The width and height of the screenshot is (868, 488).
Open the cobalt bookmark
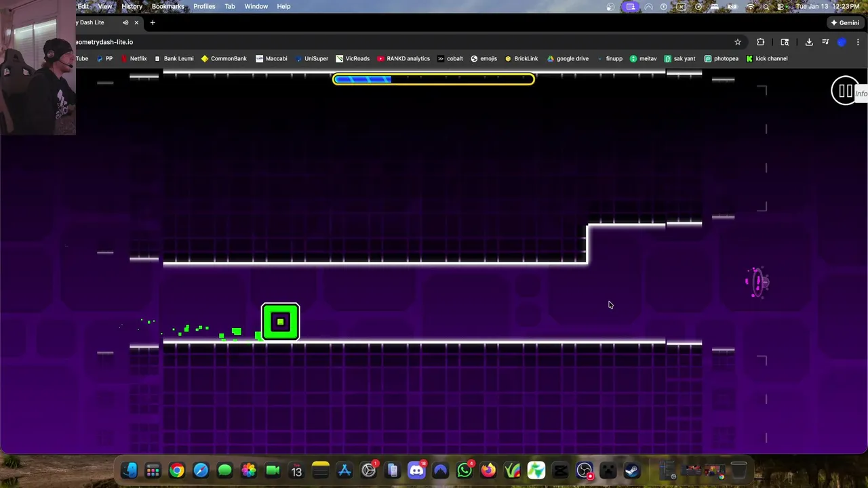450,59
